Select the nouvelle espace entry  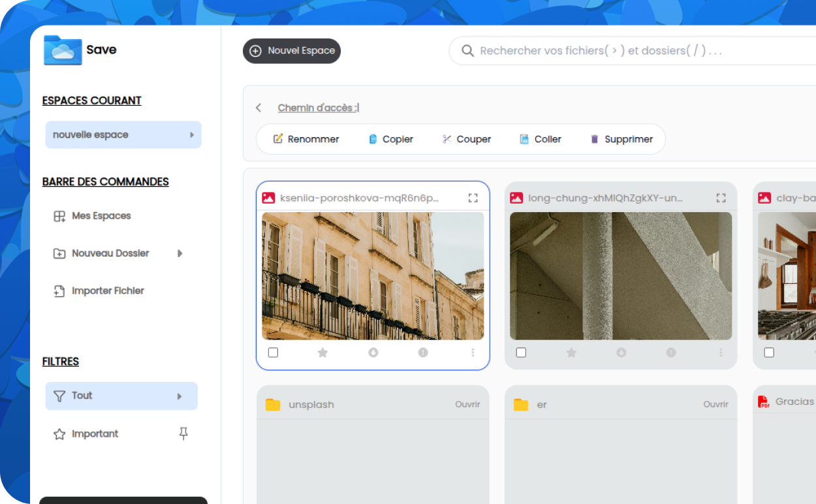point(123,134)
